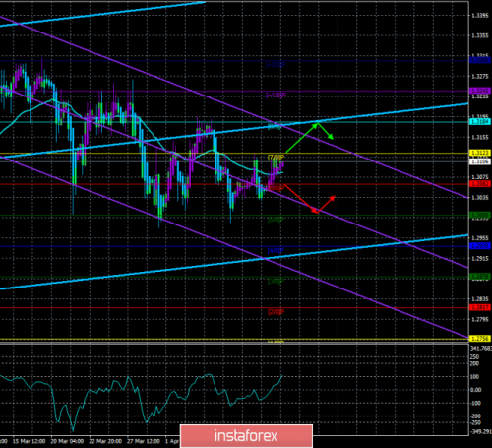Click the red [2/8]P level label
Screen dimensions: 492x448
pyautogui.click(x=276, y=312)
